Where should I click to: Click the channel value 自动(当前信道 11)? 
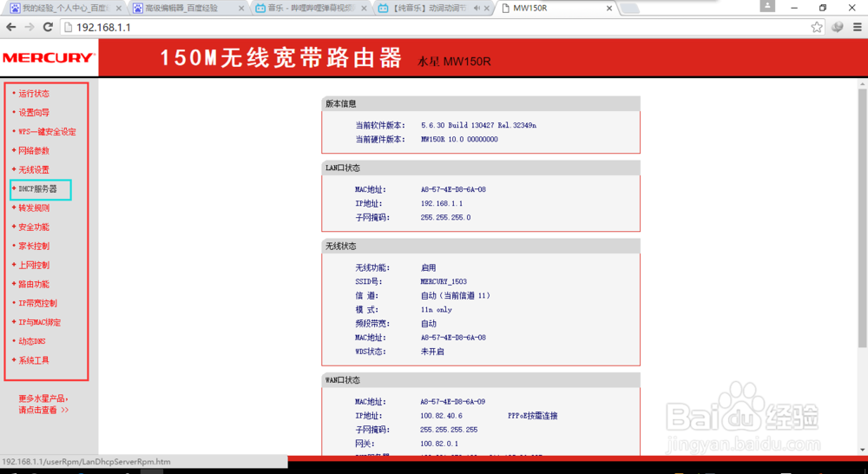[x=456, y=296]
